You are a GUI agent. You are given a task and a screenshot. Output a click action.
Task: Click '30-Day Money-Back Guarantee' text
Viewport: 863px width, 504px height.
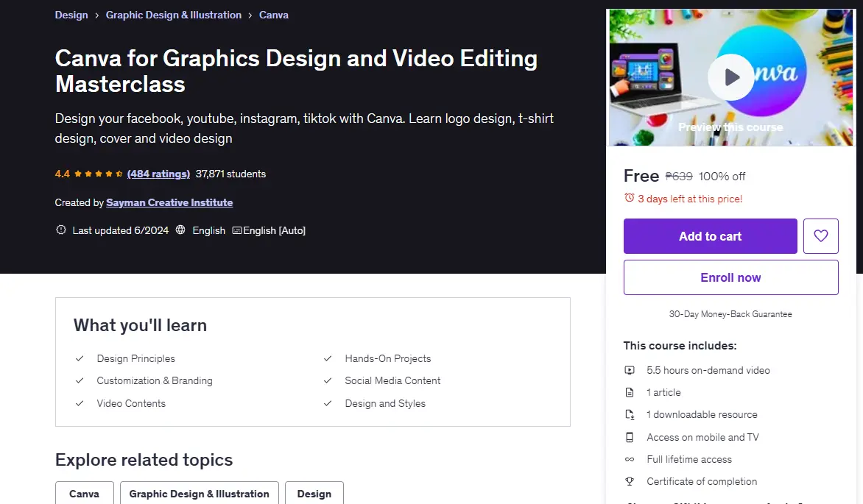coord(730,314)
